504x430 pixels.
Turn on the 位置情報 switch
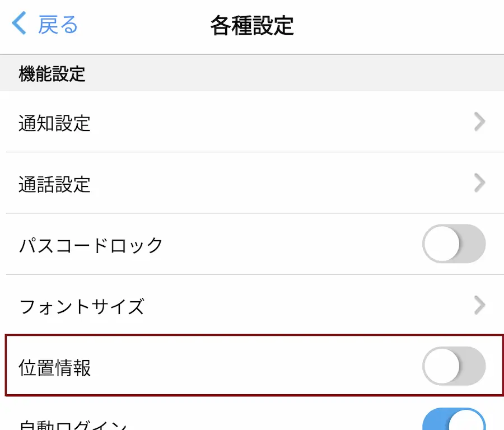pyautogui.click(x=454, y=366)
